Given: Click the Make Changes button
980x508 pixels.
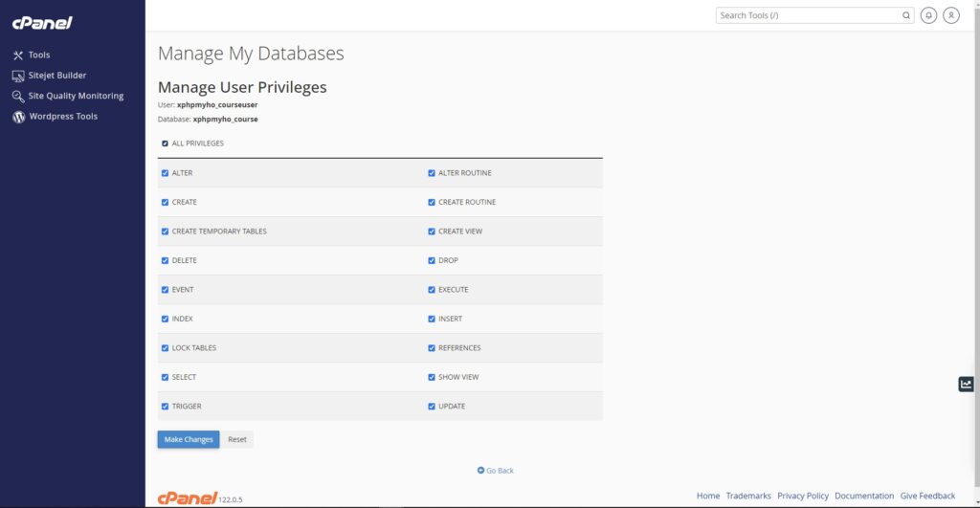Looking at the screenshot, I should 189,439.
